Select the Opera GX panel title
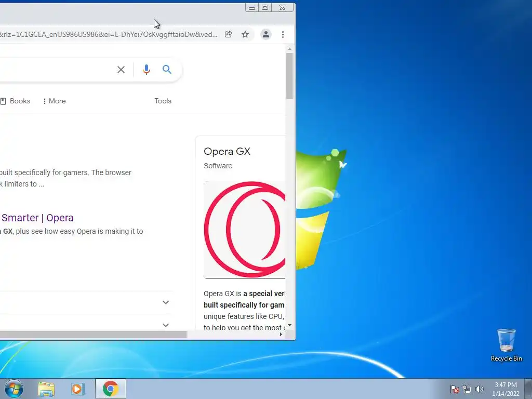Screen dimensions: 532x399 227,151
